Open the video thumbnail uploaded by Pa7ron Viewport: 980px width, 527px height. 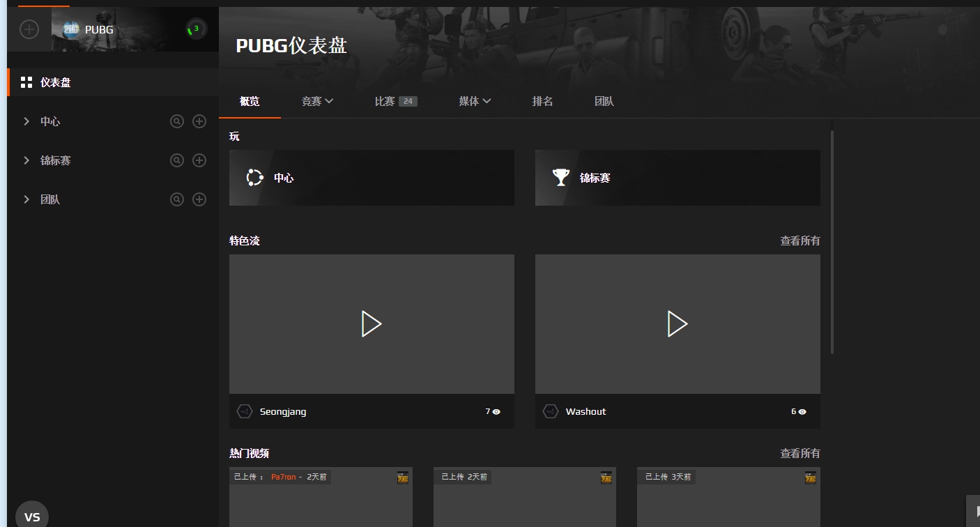(x=321, y=497)
